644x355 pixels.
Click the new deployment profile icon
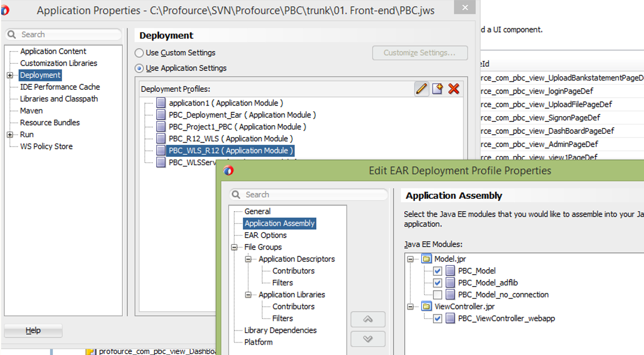(x=438, y=89)
